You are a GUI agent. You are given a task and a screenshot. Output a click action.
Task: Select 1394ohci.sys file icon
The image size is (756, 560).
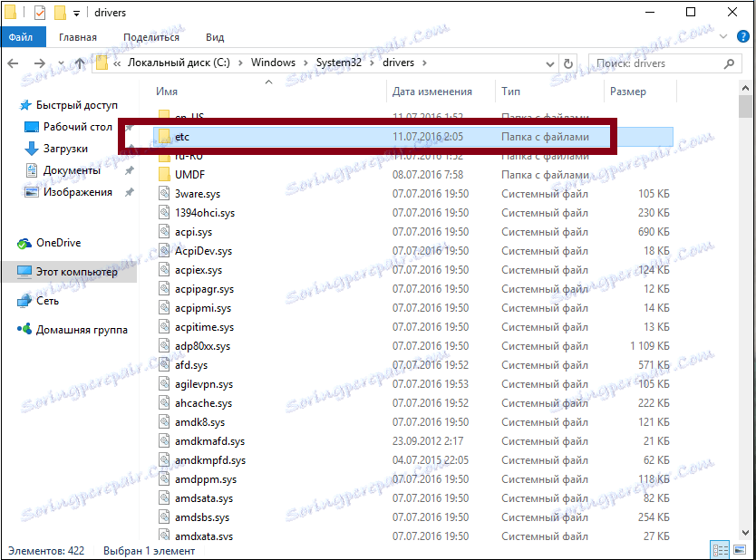[x=164, y=213]
